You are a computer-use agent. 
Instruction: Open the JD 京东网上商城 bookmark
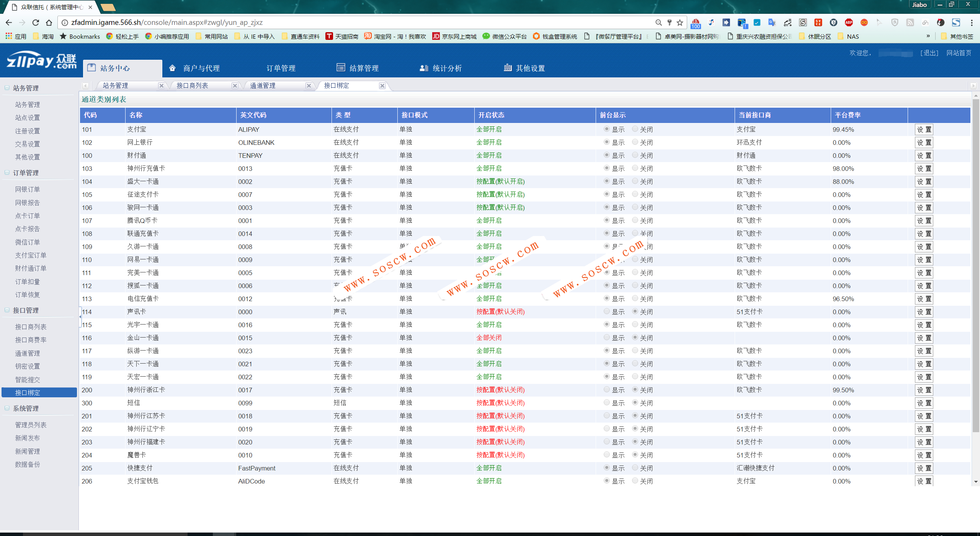454,36
